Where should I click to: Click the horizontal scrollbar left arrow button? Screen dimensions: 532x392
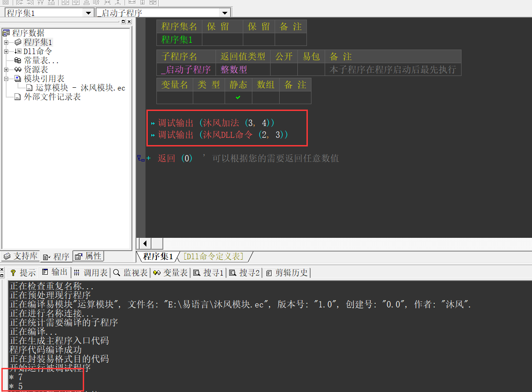(145, 243)
